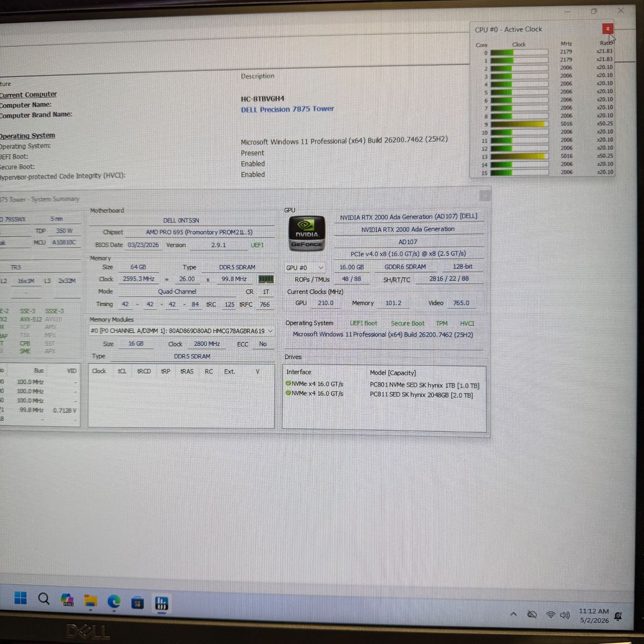Open the Wi-Fi network tray icon
Viewport: 644px width, 644px height.
click(551, 614)
